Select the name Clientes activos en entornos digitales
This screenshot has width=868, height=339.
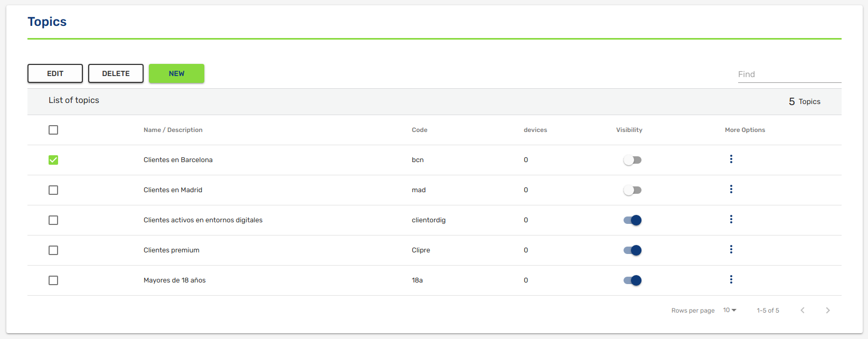203,220
